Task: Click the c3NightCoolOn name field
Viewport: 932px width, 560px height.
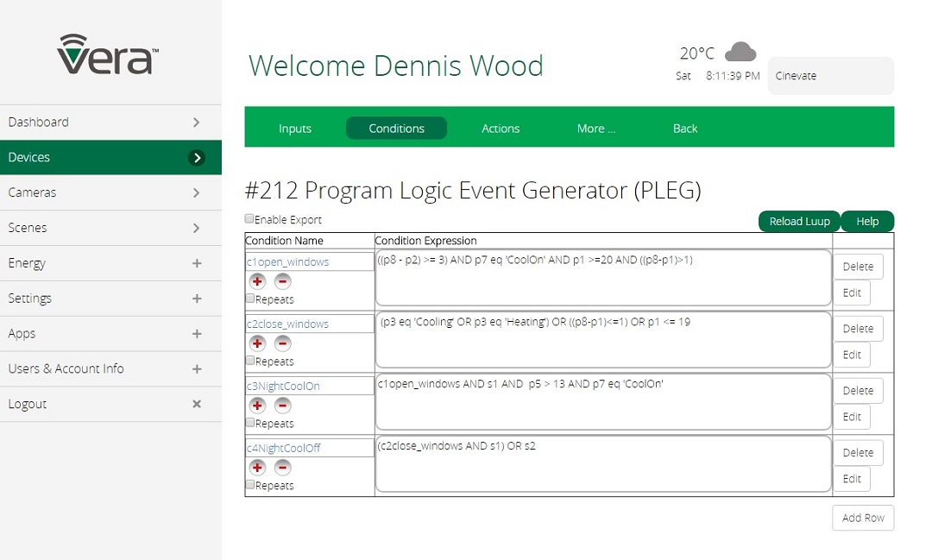Action: pyautogui.click(x=310, y=386)
